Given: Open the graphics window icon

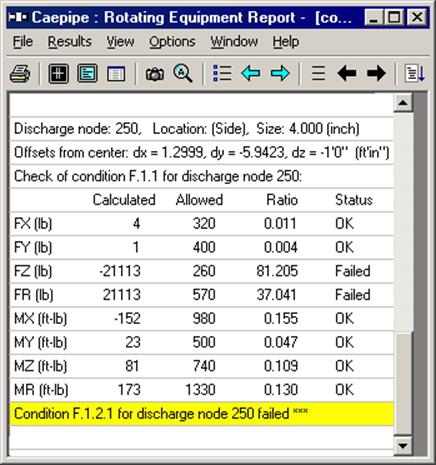Looking at the screenshot, I should pyautogui.click(x=58, y=73).
